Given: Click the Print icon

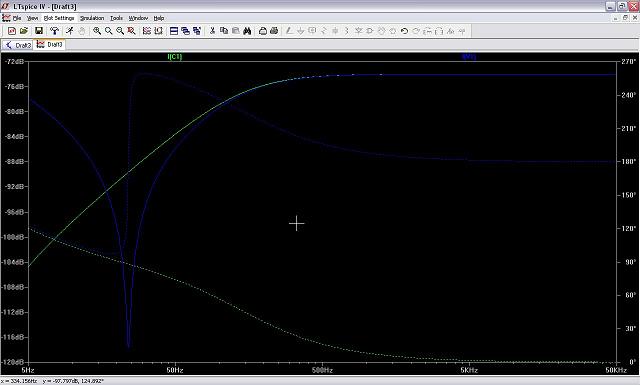Looking at the screenshot, I should click(274, 31).
